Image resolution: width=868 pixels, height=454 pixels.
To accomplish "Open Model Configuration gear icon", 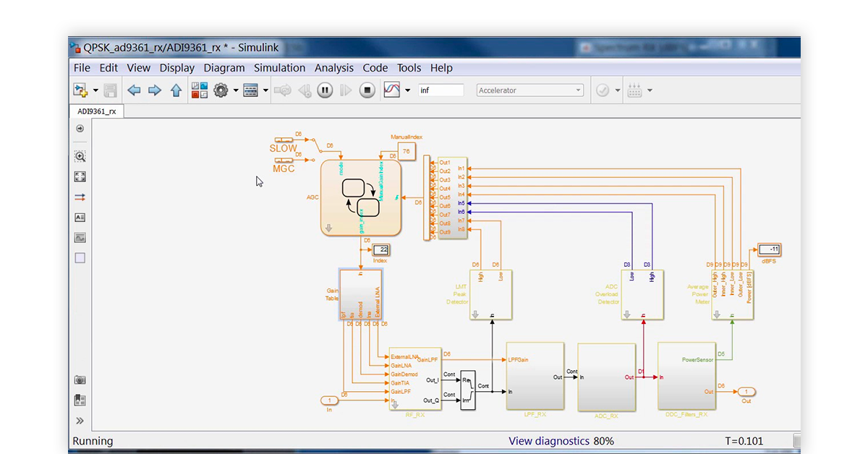I will pos(221,90).
